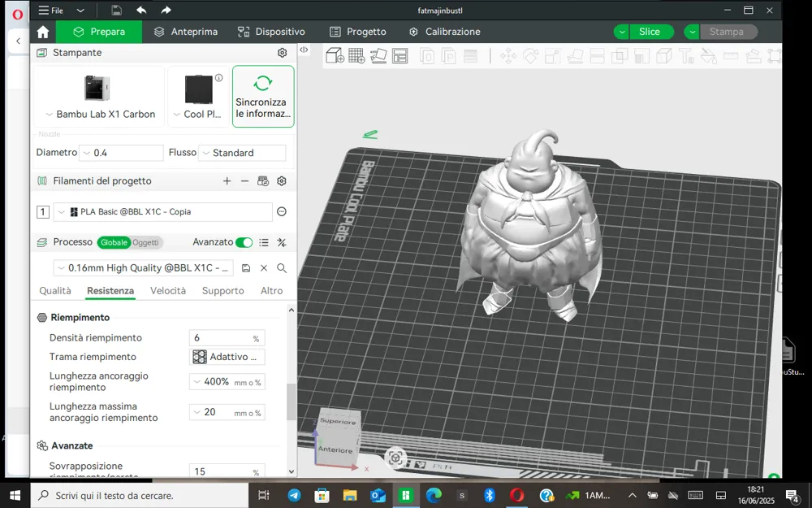Open the Velocità settings tab
The width and height of the screenshot is (812, 508).
coord(168,291)
